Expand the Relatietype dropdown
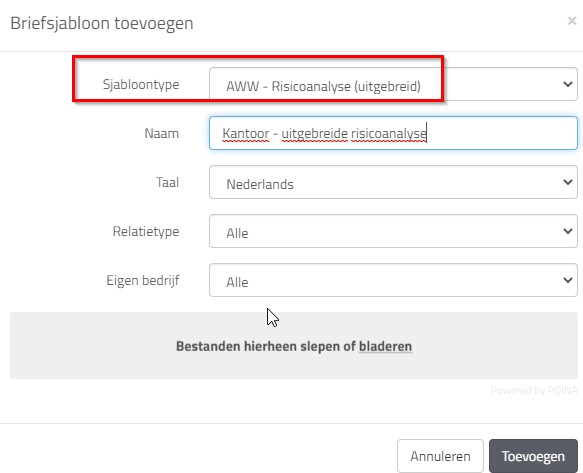 tap(393, 231)
